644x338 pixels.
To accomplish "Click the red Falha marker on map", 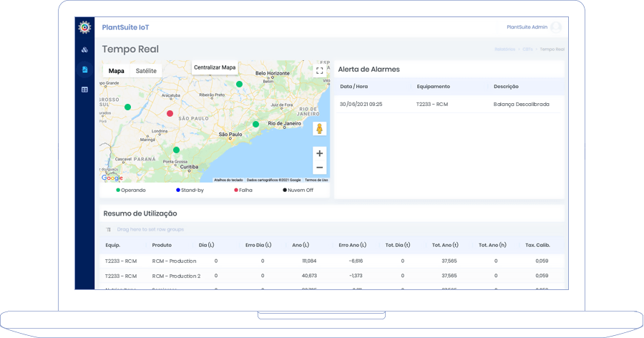I will click(170, 113).
